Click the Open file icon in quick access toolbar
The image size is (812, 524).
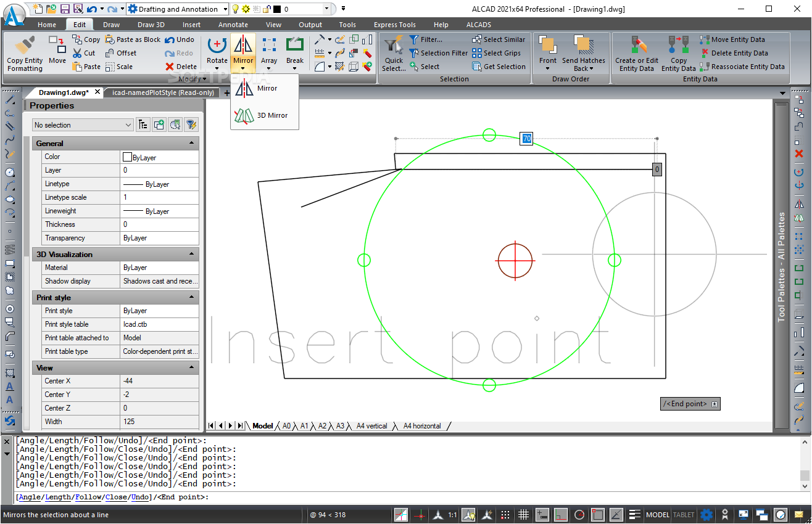(51, 9)
